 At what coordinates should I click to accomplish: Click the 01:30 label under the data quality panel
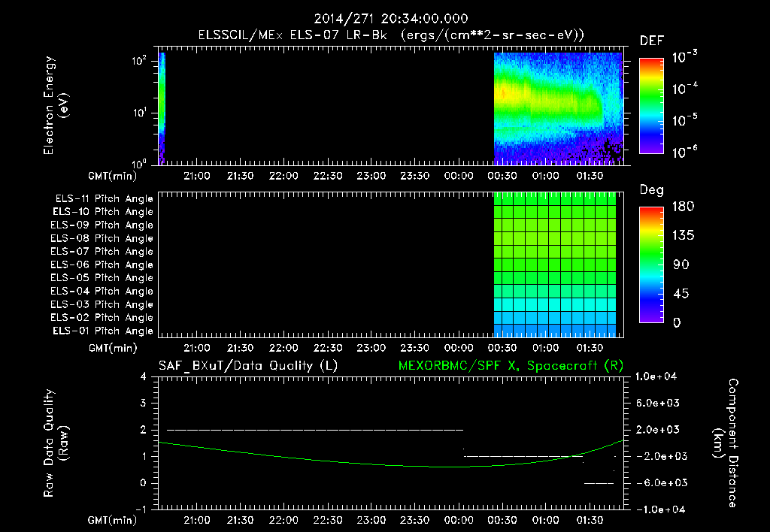point(590,520)
